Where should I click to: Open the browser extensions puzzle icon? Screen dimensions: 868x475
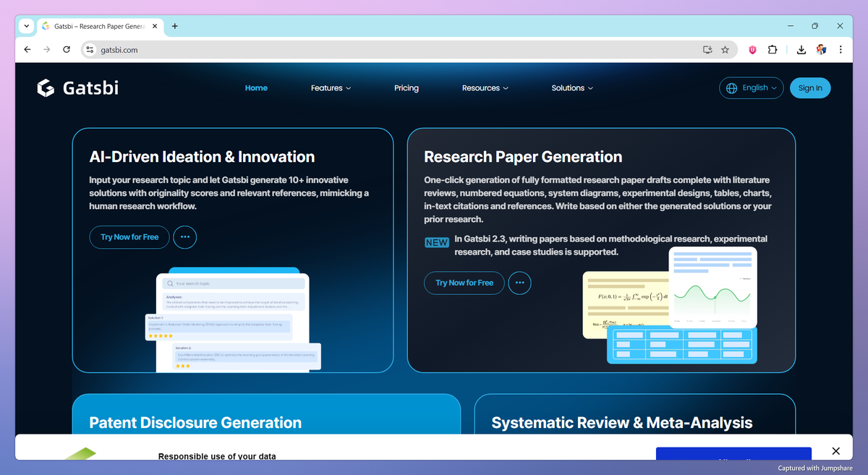[773, 49]
